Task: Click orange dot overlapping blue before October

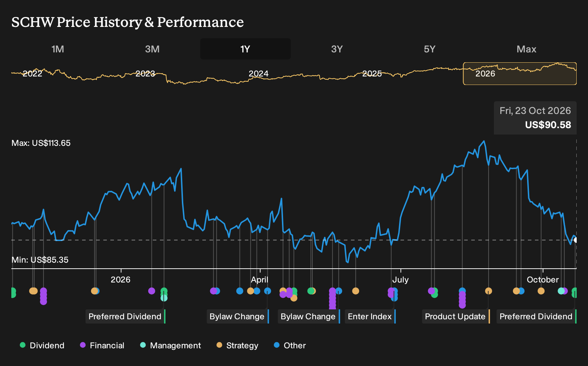Action: [516, 291]
